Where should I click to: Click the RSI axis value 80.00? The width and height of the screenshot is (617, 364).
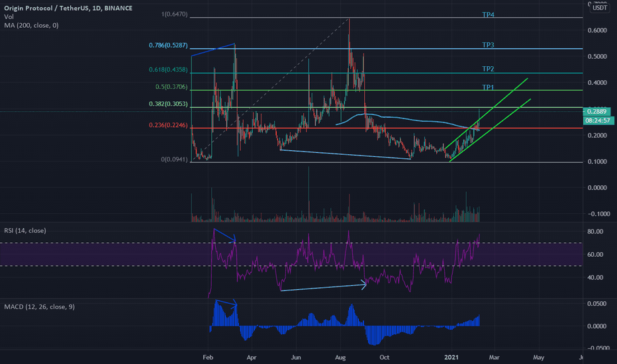point(595,232)
